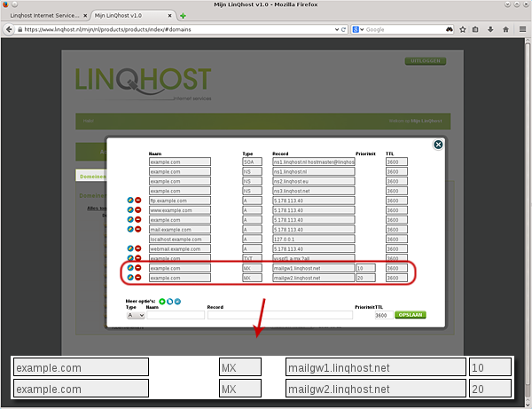Close the Mijn LinQhost v1.0 tab
The image size is (532, 409).
(x=169, y=16)
